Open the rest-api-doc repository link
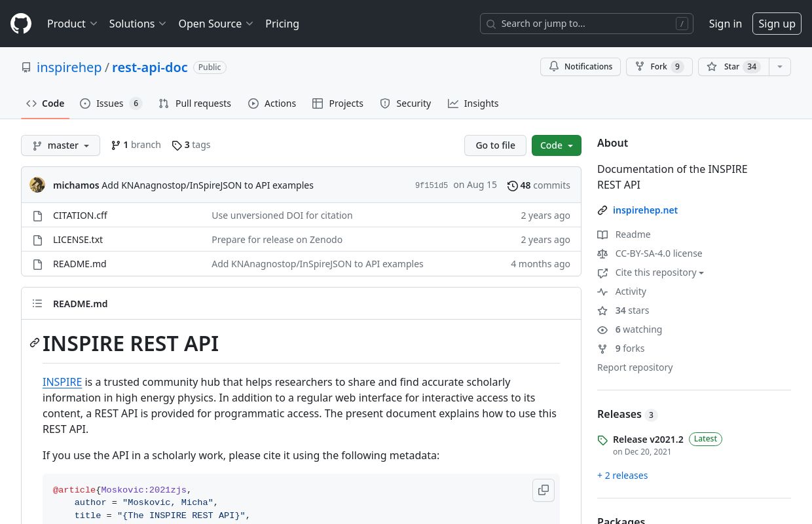812x524 pixels. [150, 67]
